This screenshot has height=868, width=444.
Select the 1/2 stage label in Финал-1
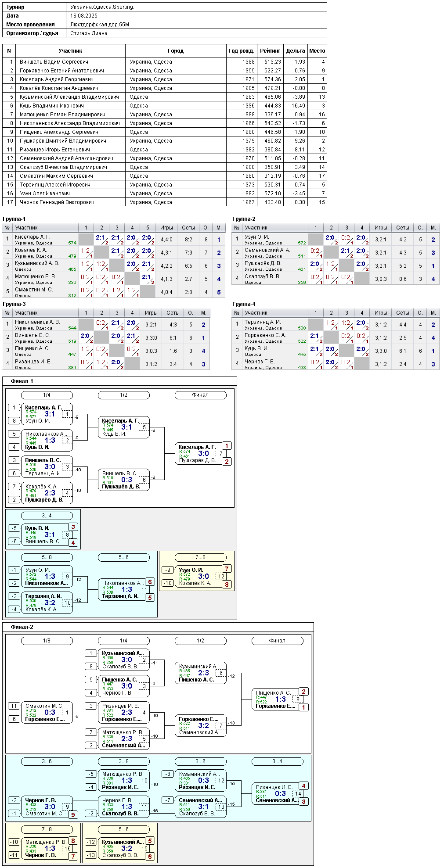[124, 395]
